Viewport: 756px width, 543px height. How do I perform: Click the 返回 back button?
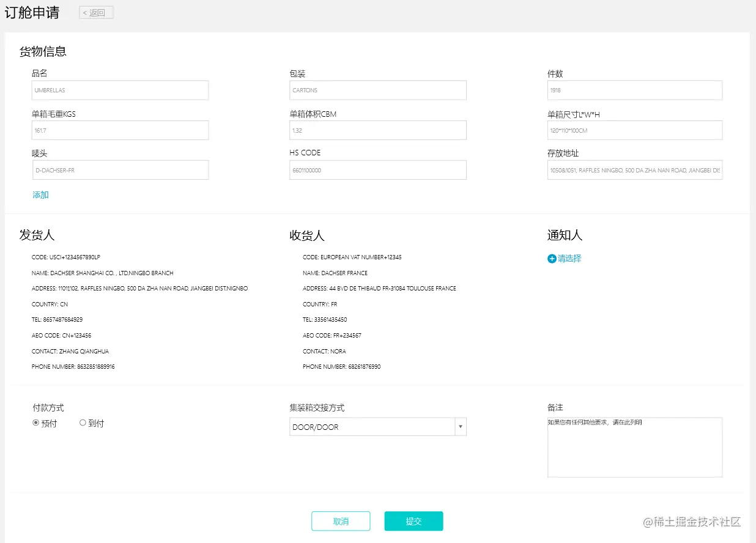(96, 12)
